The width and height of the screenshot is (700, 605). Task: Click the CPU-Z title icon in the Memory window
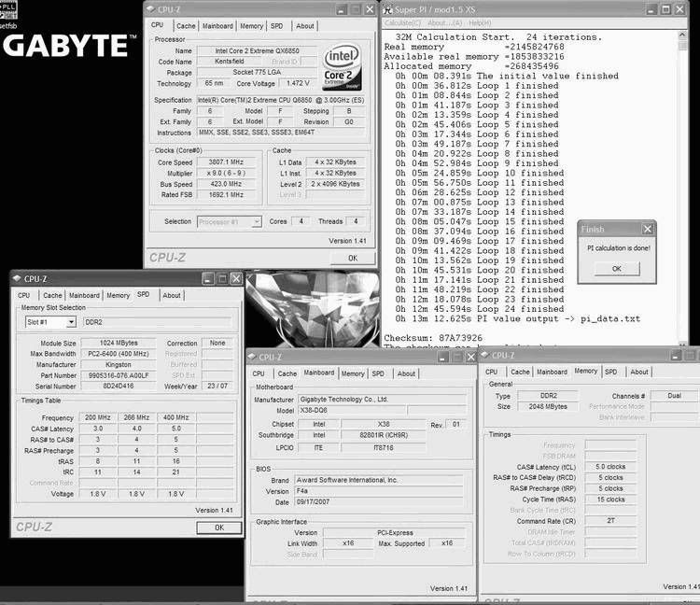click(484, 355)
